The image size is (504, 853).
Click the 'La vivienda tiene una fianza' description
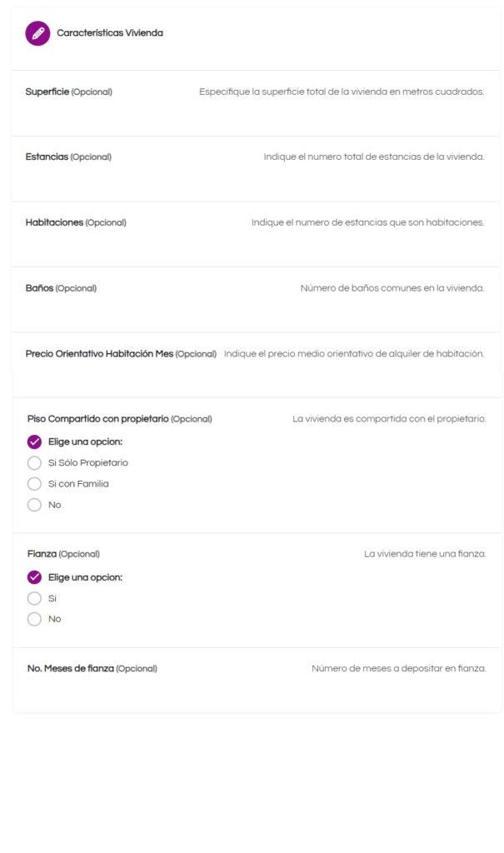coord(425,554)
